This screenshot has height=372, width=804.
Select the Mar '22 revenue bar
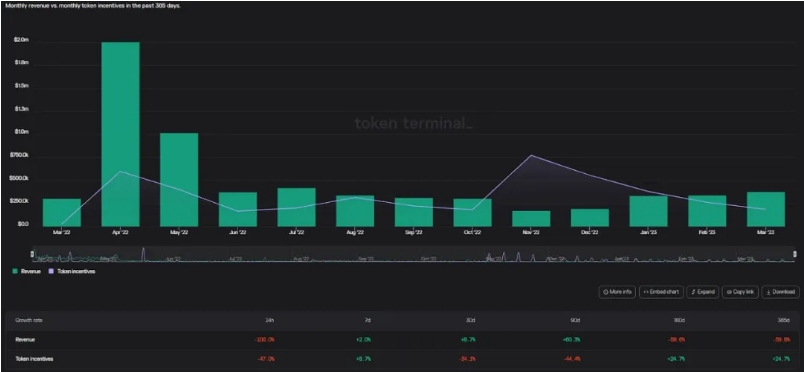pyautogui.click(x=62, y=213)
